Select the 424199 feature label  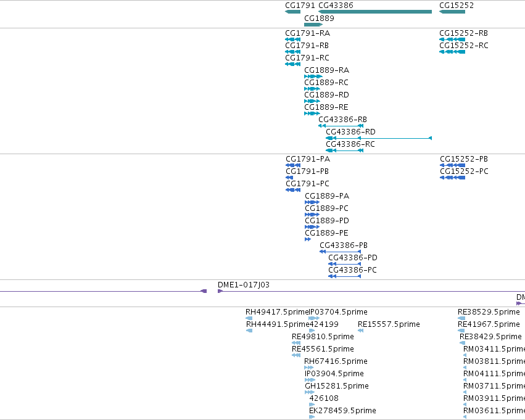coord(324,324)
